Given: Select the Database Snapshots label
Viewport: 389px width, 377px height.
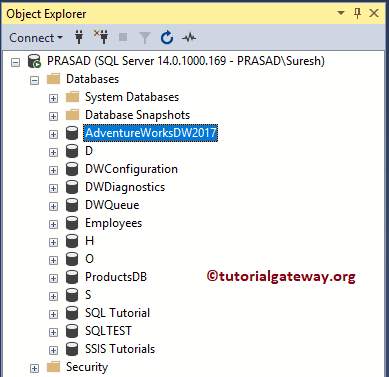Looking at the screenshot, I should point(137,115).
